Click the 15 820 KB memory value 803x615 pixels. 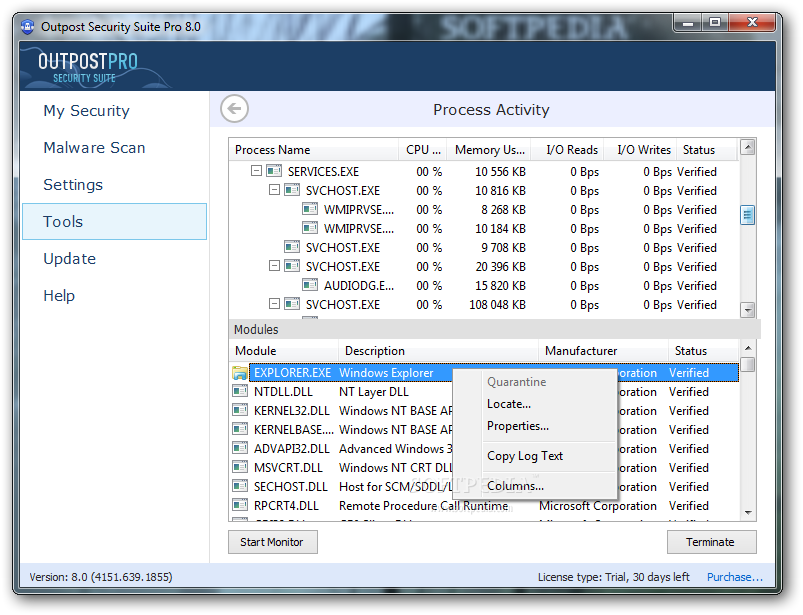point(500,285)
